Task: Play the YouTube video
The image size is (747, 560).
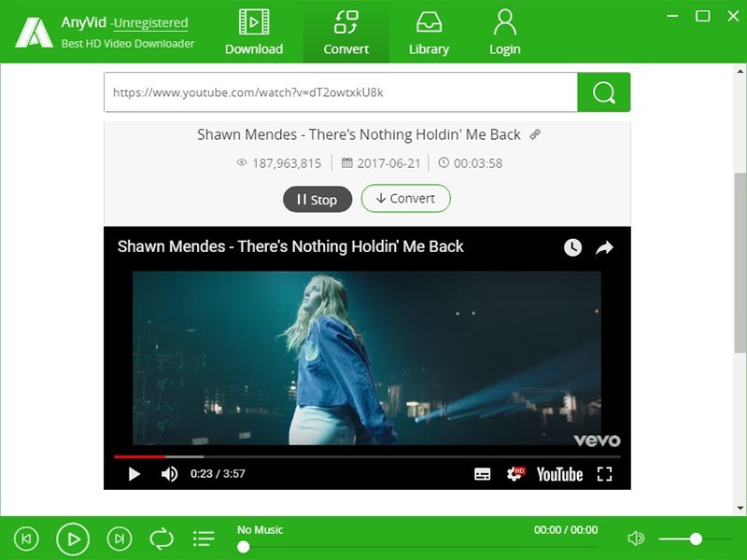Action: (134, 474)
